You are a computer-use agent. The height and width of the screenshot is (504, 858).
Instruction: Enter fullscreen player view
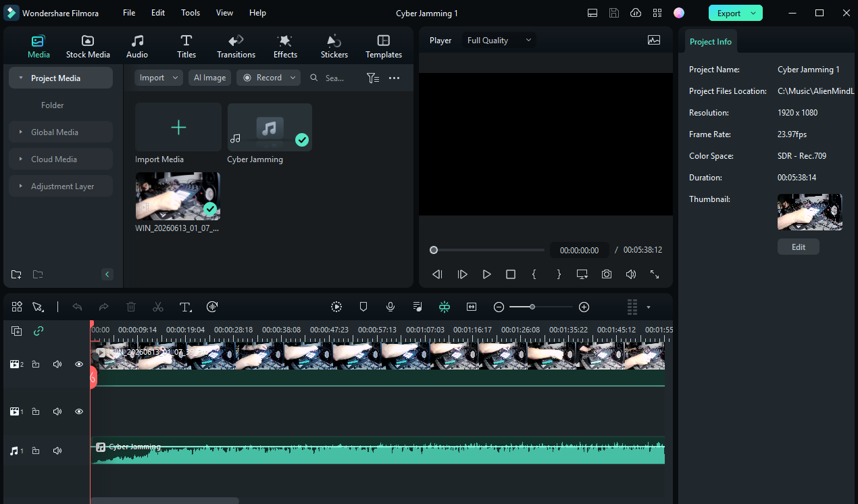655,274
